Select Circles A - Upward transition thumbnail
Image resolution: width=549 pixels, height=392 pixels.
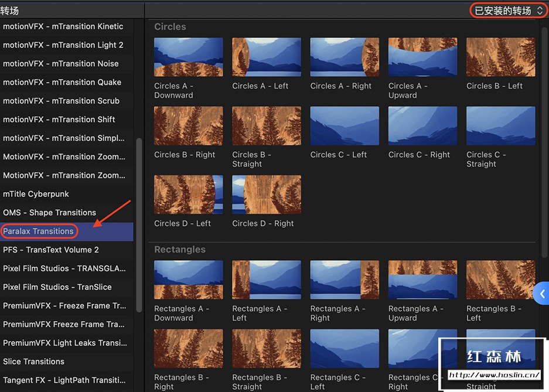[x=422, y=57]
